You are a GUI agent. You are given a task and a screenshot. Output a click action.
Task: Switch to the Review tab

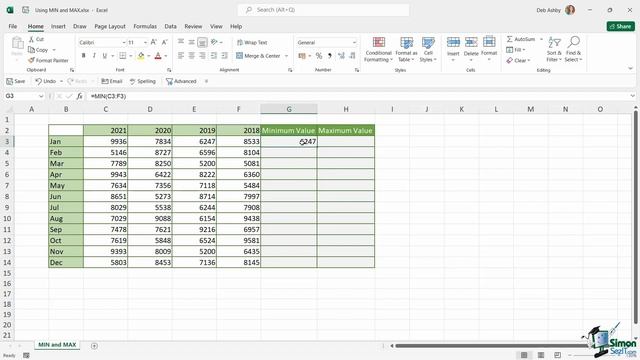point(193,26)
